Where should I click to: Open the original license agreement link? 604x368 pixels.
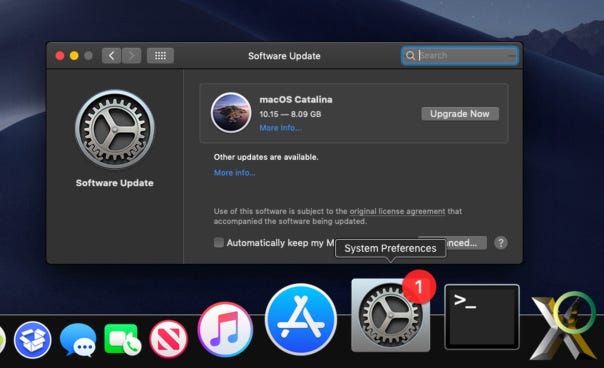coord(397,211)
